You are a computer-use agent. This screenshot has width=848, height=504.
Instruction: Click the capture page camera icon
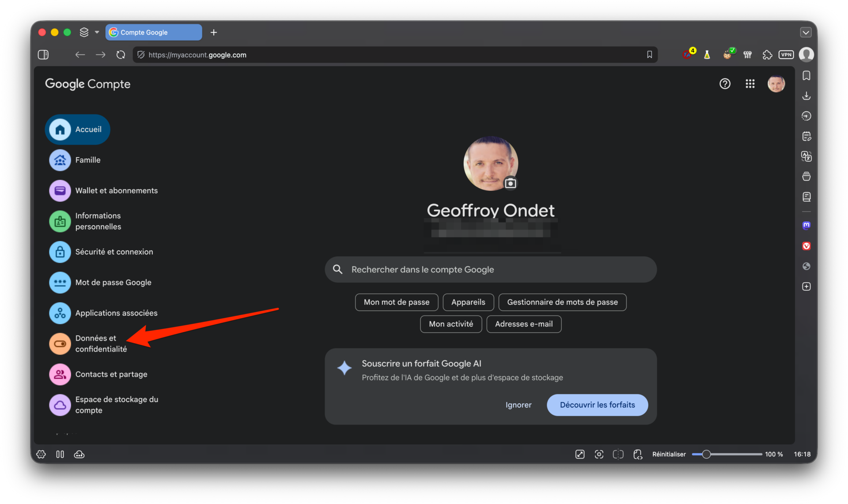pos(599,454)
